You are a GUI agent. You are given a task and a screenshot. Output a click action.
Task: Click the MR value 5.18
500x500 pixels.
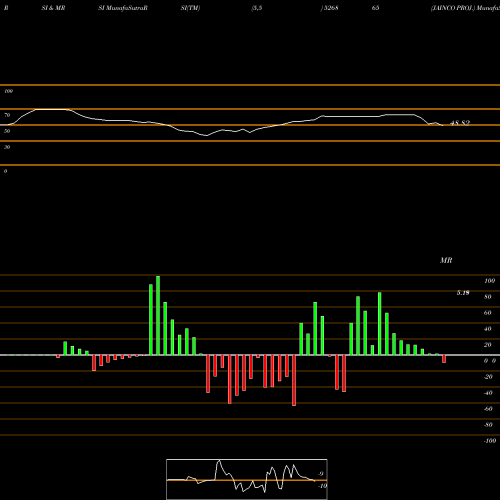pyautogui.click(x=463, y=293)
